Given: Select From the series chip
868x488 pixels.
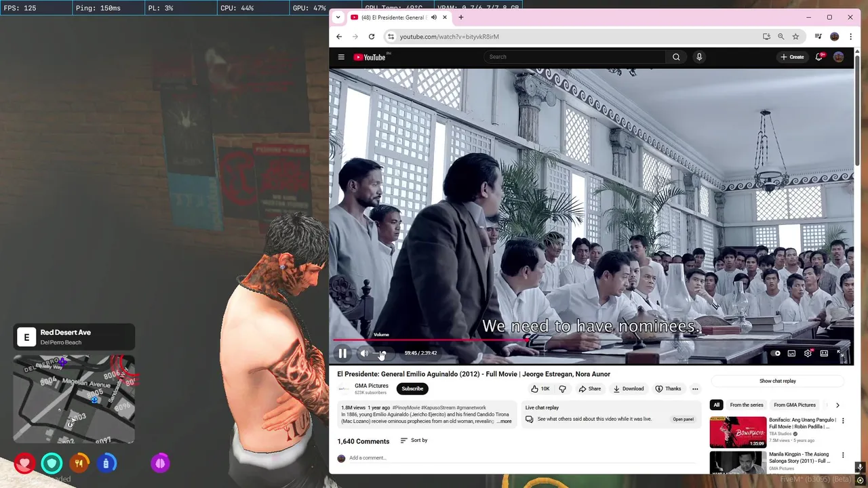Looking at the screenshot, I should [x=747, y=405].
